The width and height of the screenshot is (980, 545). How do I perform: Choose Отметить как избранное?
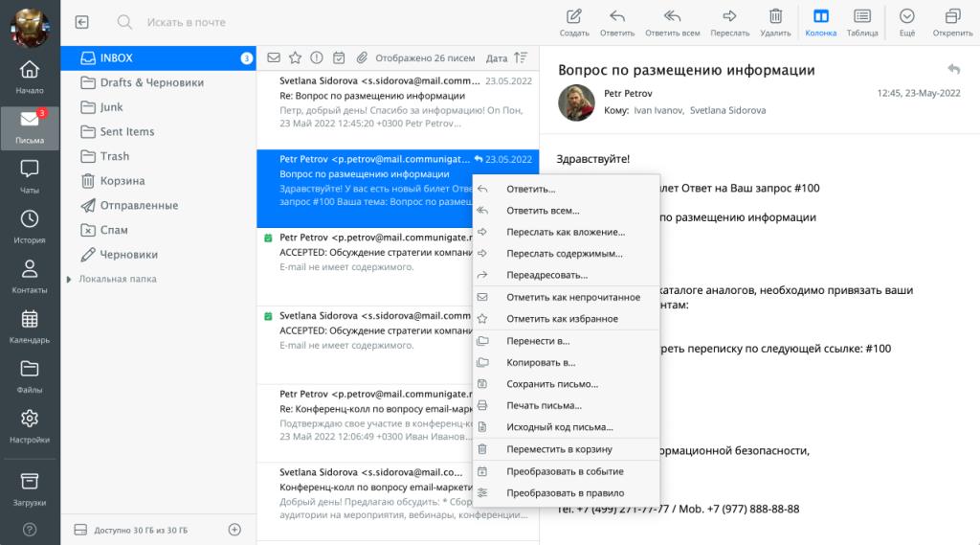point(567,319)
